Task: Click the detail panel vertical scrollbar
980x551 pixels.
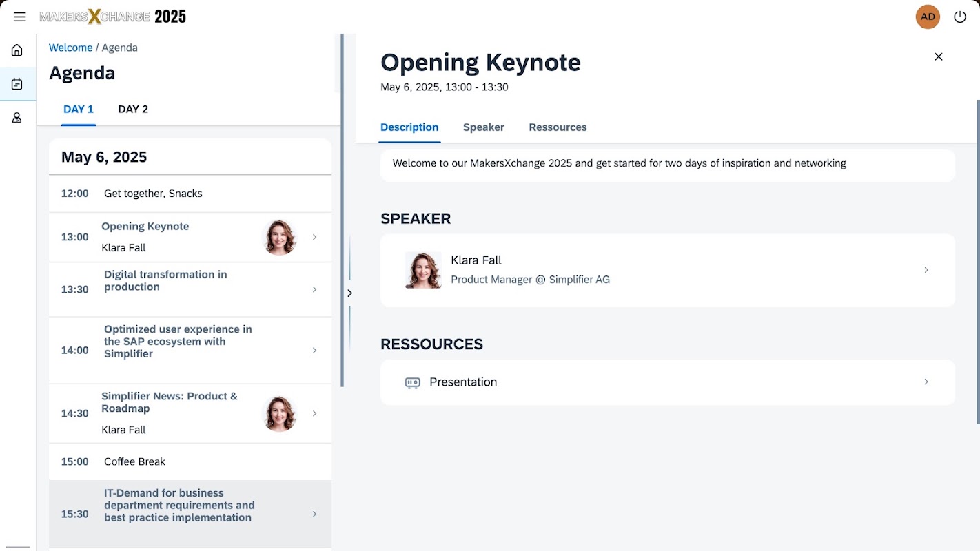Action: coord(977,262)
